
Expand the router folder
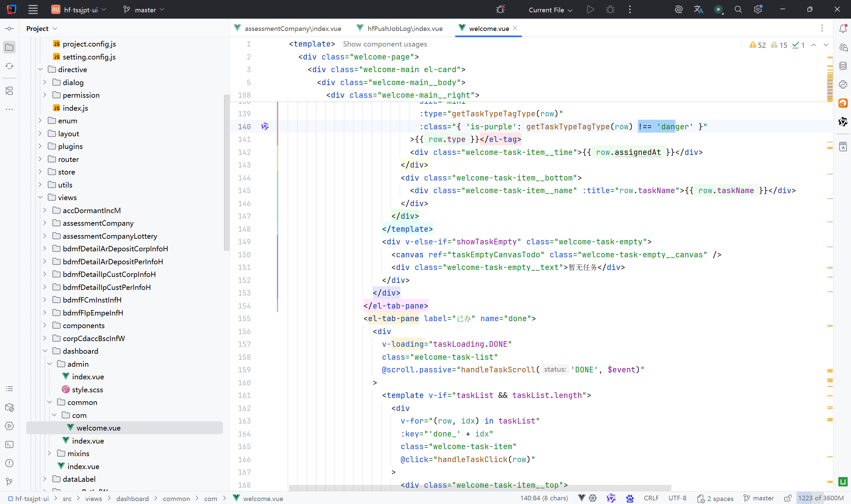[40, 159]
